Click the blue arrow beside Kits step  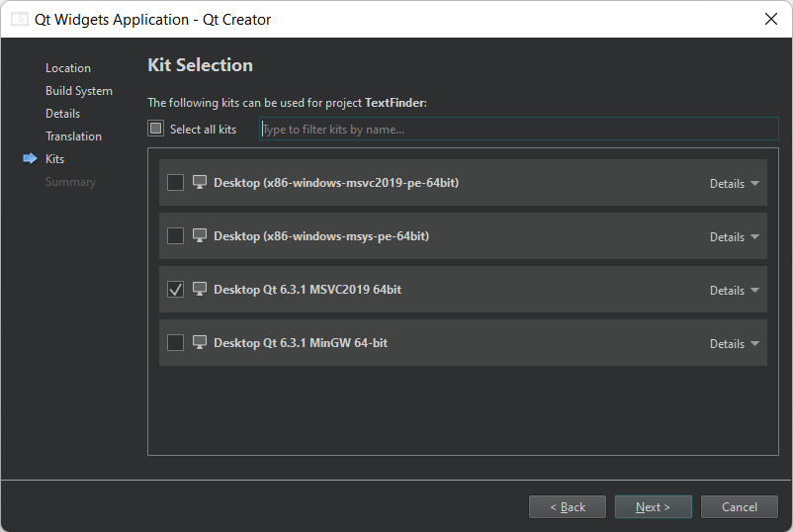pyautogui.click(x=30, y=159)
